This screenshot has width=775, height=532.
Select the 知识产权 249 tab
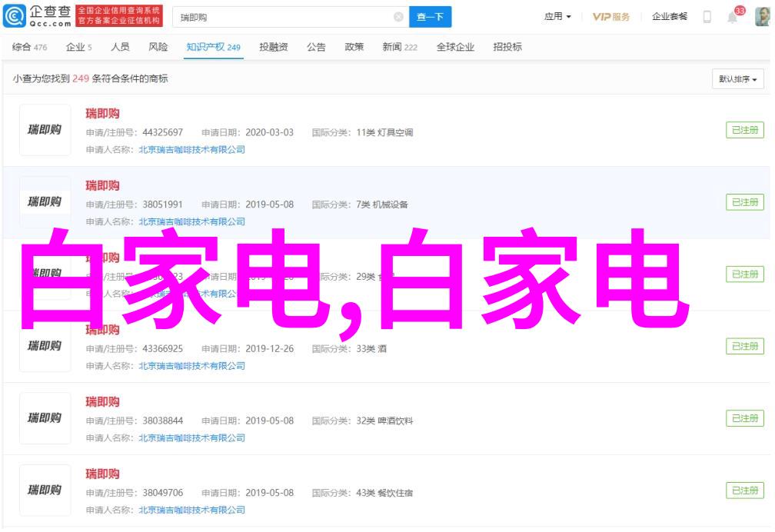point(213,47)
